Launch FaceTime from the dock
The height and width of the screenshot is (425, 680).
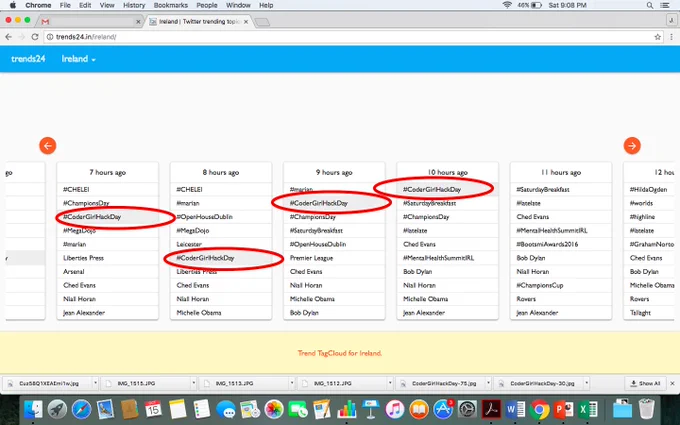tap(298, 409)
